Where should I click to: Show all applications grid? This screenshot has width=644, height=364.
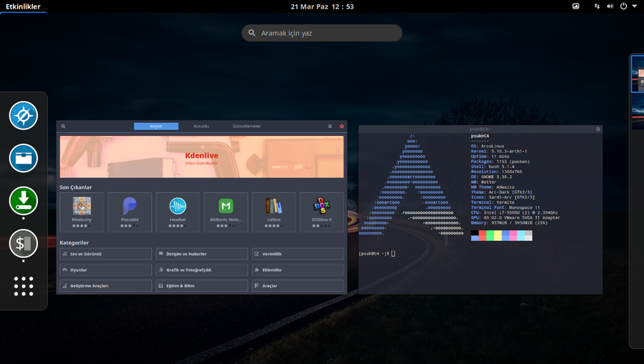(24, 285)
